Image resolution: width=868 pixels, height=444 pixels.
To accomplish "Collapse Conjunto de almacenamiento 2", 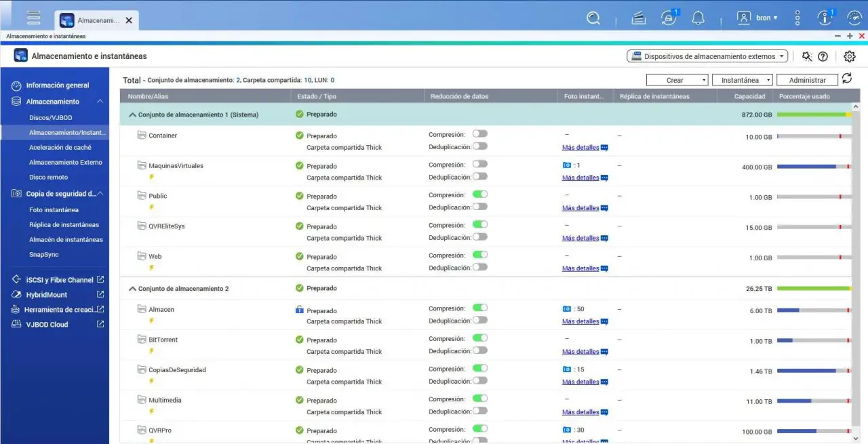I will click(x=133, y=289).
